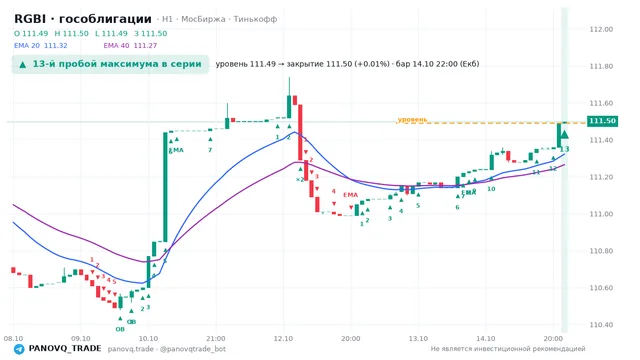
Task: Click the red EMA marker label
Action: pos(350,195)
